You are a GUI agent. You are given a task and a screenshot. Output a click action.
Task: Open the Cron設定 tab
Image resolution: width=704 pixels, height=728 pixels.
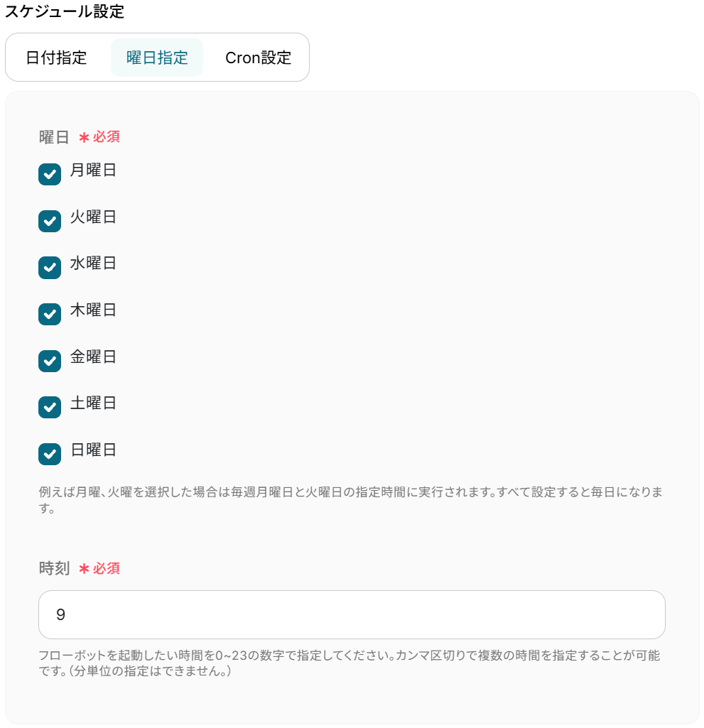click(258, 58)
